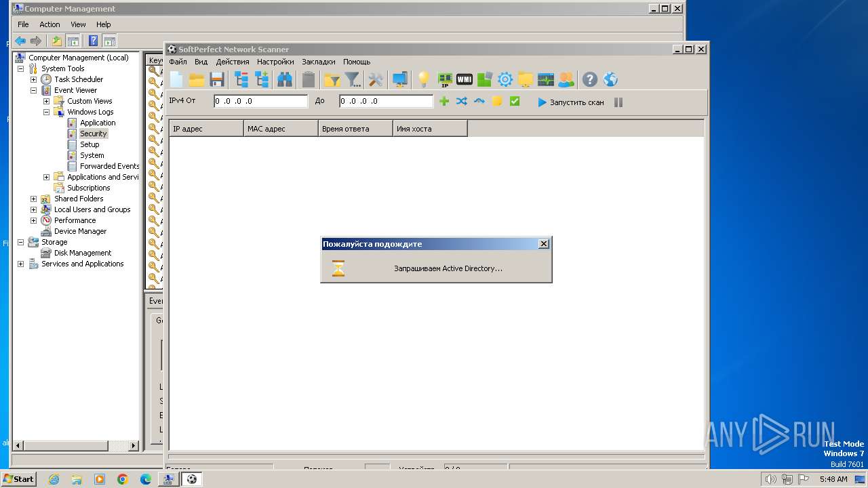Click the New document icon in Network Scanner
Image resolution: width=868 pixels, height=488 pixels.
[176, 80]
